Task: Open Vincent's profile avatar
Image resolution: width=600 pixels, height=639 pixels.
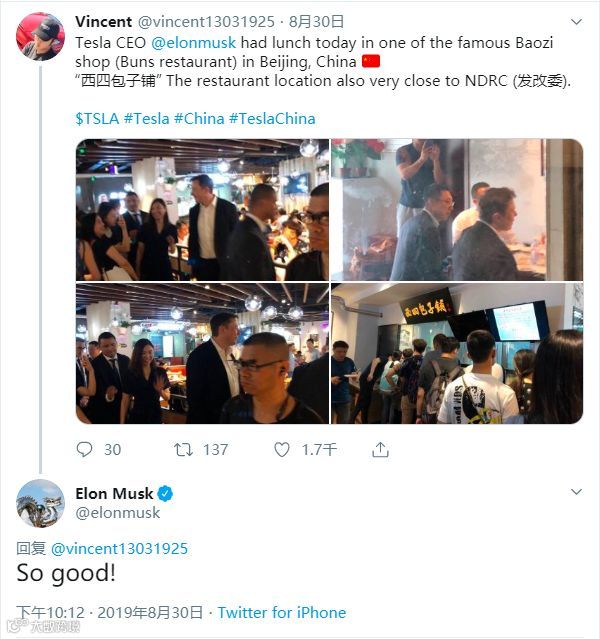Action: tap(40, 37)
